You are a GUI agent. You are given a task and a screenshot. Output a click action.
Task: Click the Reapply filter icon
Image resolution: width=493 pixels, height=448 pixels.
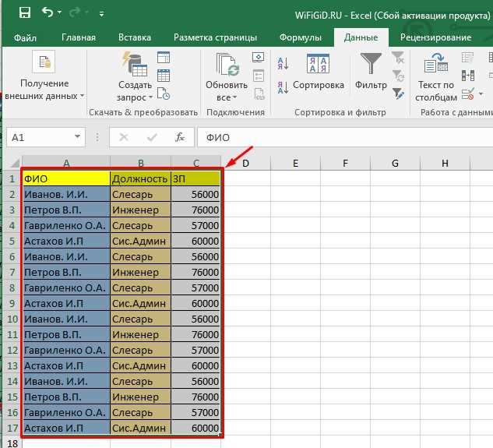tap(398, 76)
